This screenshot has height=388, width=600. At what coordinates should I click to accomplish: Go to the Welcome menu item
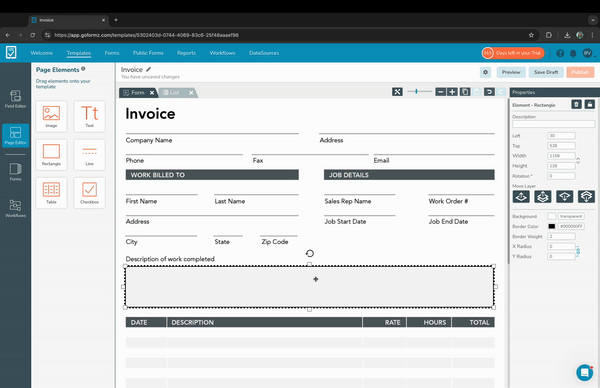[x=42, y=53]
